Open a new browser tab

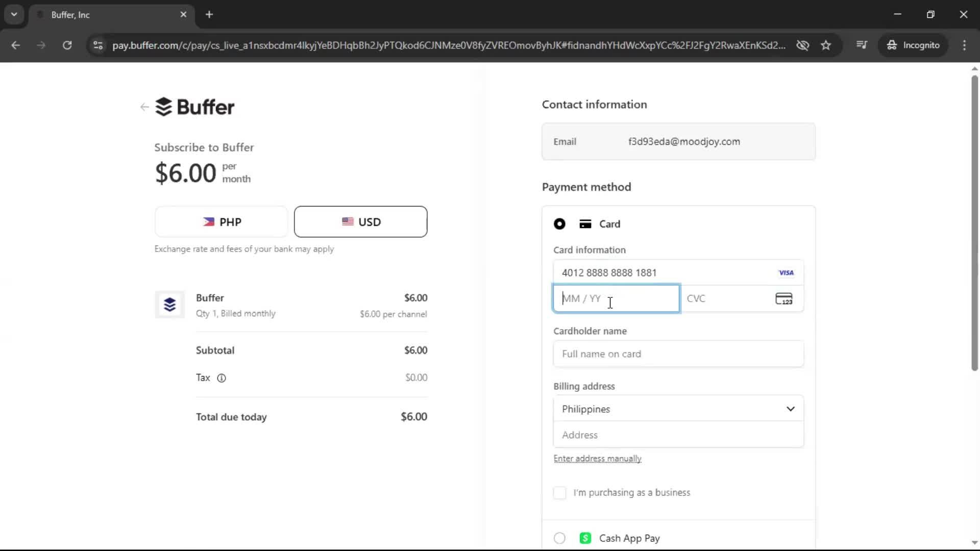click(x=209, y=15)
